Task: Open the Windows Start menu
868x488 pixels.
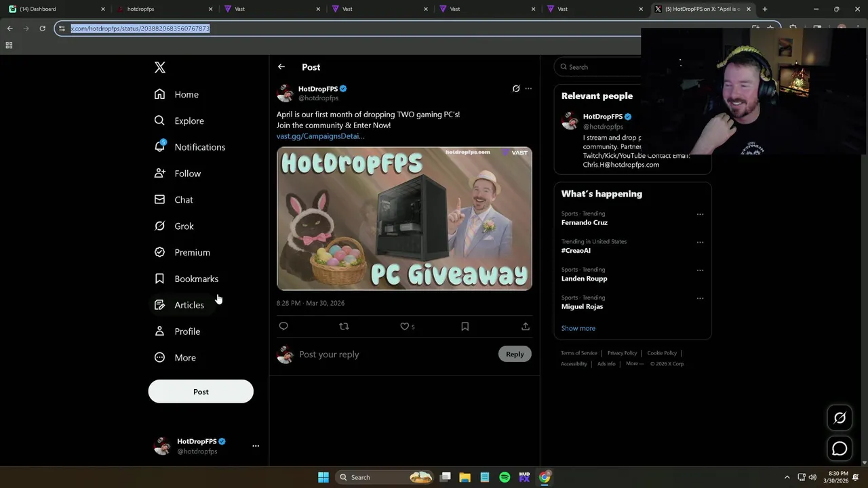Action: 323,477
